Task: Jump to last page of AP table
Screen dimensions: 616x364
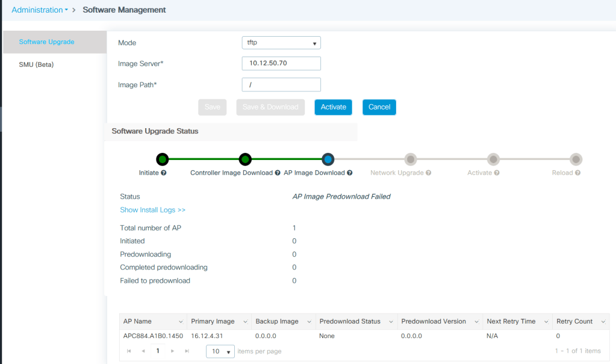Action: coord(187,351)
